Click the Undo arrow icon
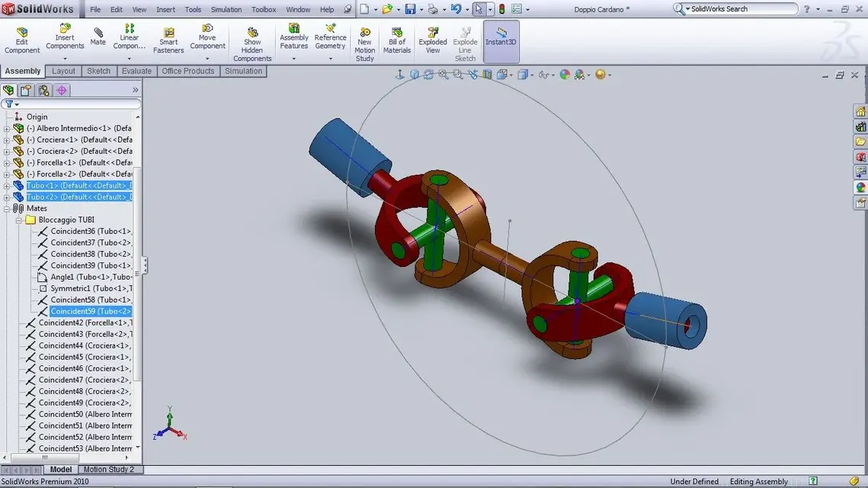This screenshot has width=868, height=488. point(456,9)
